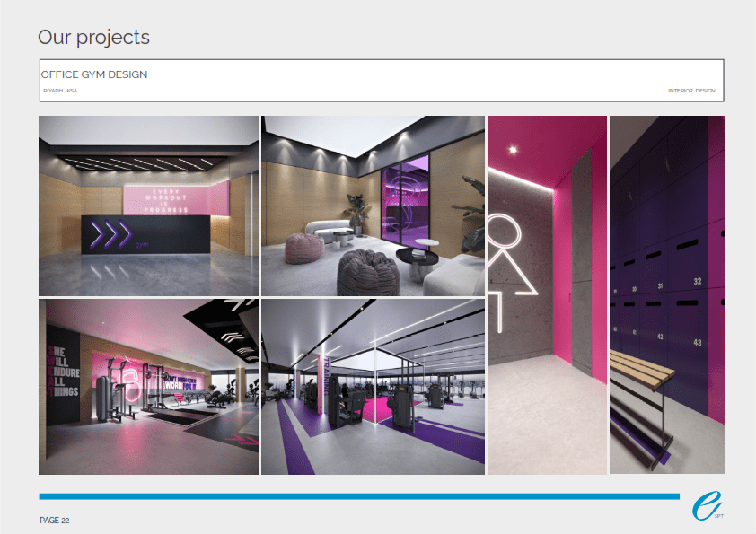This screenshot has height=534, width=756.
Task: Open the cardio machines gym floor image
Action: [372, 387]
